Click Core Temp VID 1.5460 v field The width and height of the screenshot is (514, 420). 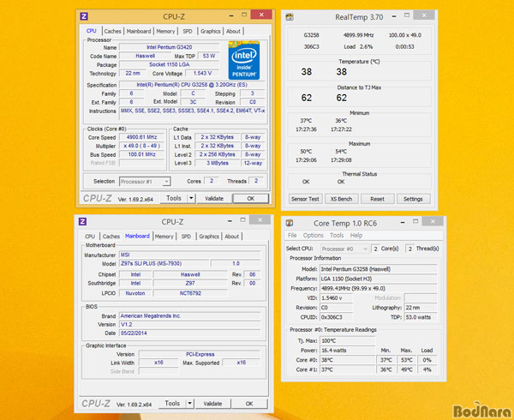pyautogui.click(x=336, y=298)
